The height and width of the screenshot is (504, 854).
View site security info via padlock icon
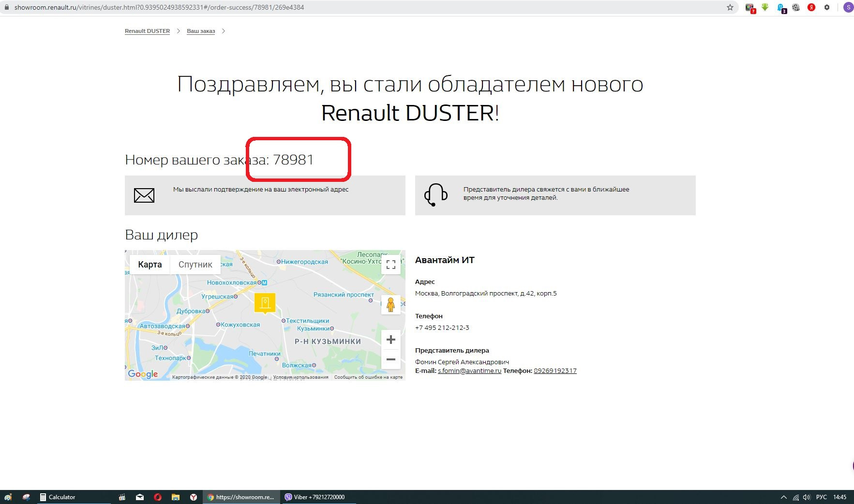[6, 7]
